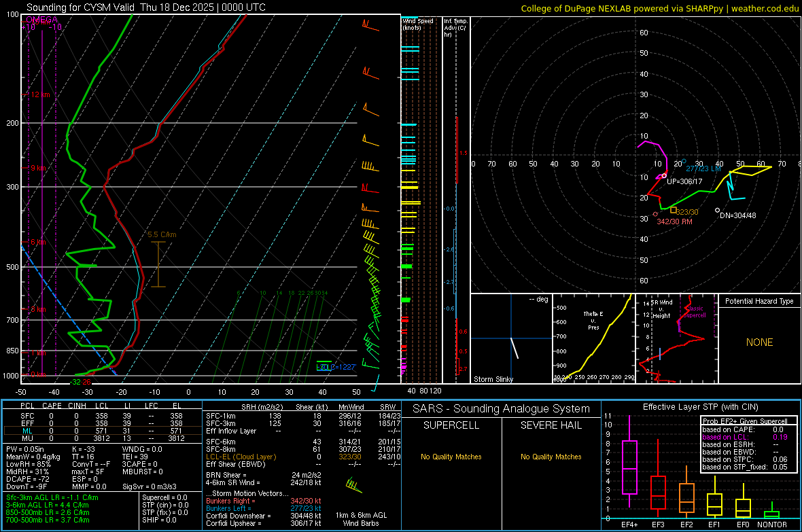
Task: Click the Eff Inflow Layer row
Action: [x=303, y=431]
